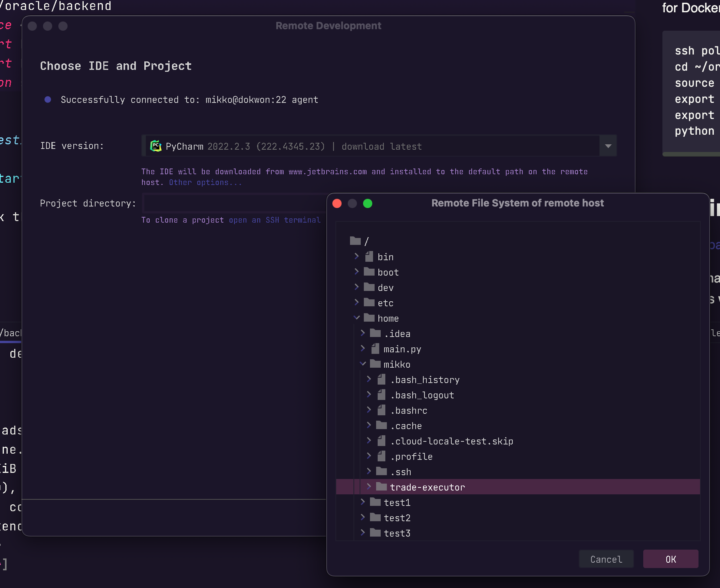Click the .idea folder icon
Viewport: 720px width, 588px height.
click(375, 333)
